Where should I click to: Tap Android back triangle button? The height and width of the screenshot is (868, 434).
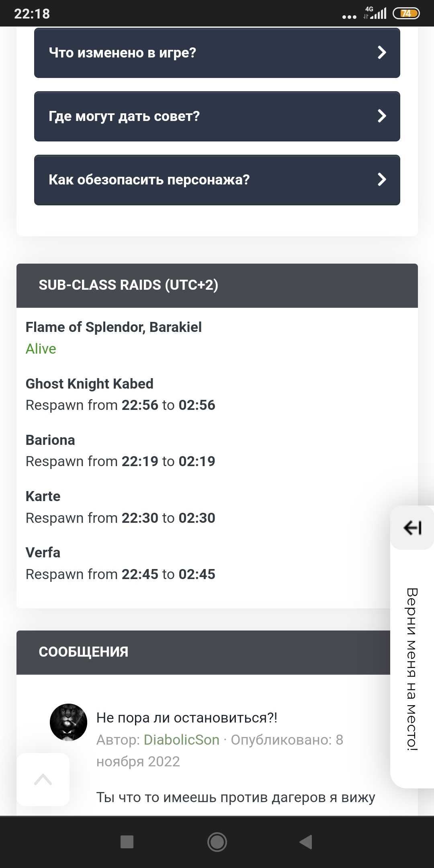pyautogui.click(x=306, y=842)
